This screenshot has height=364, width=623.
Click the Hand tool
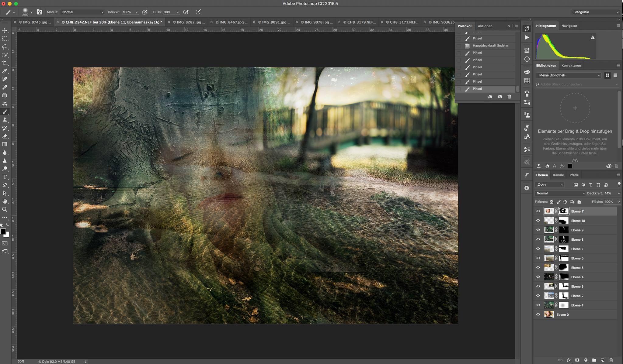point(5,201)
